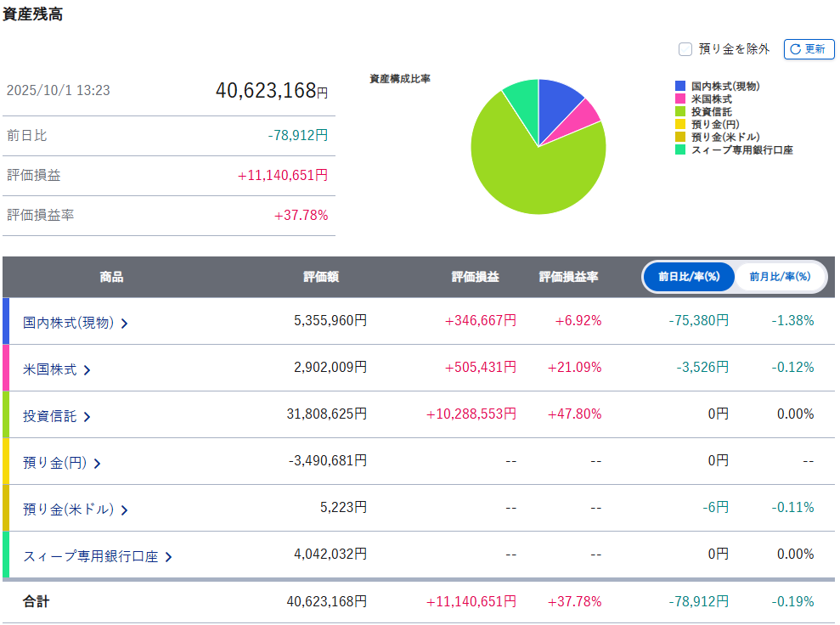This screenshot has width=840, height=625.
Task: Click the 評価額 column header
Action: (321, 277)
